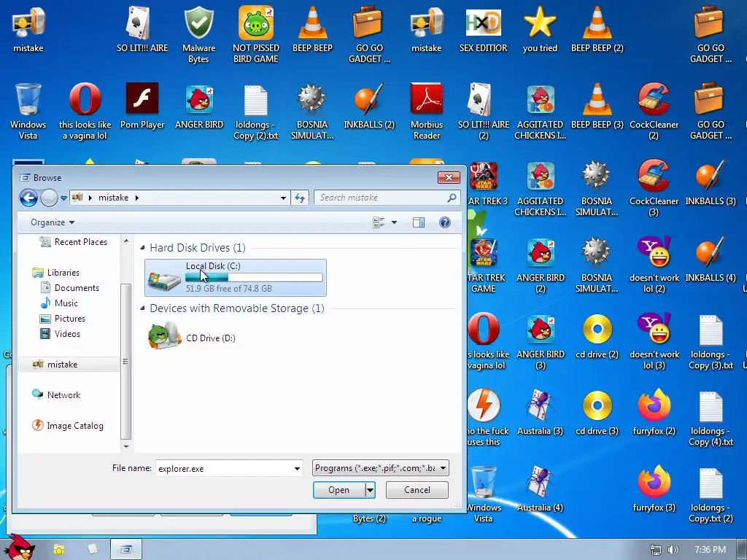Click the navigation pane scrollbar down arrow
This screenshot has width=747, height=560.
(x=126, y=446)
